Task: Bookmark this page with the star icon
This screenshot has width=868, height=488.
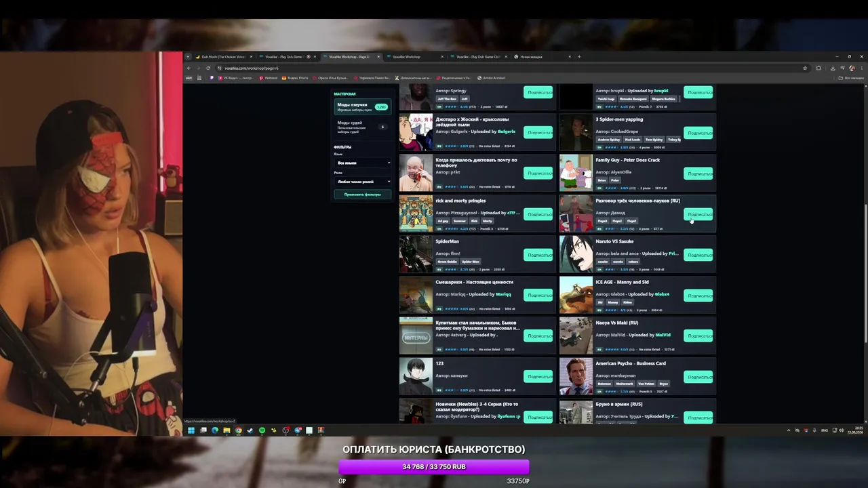Action: (x=805, y=68)
